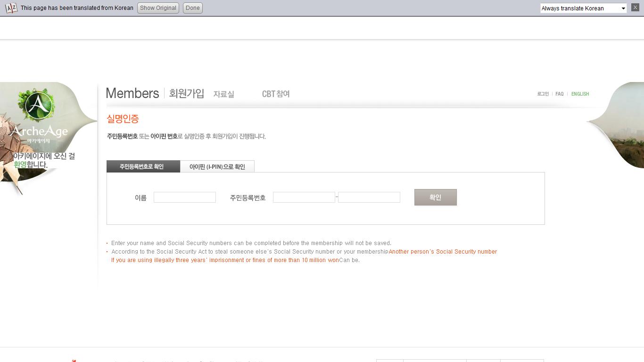Select the 회원가입 menu item
Image resolution: width=644 pixels, height=362 pixels.
(187, 93)
